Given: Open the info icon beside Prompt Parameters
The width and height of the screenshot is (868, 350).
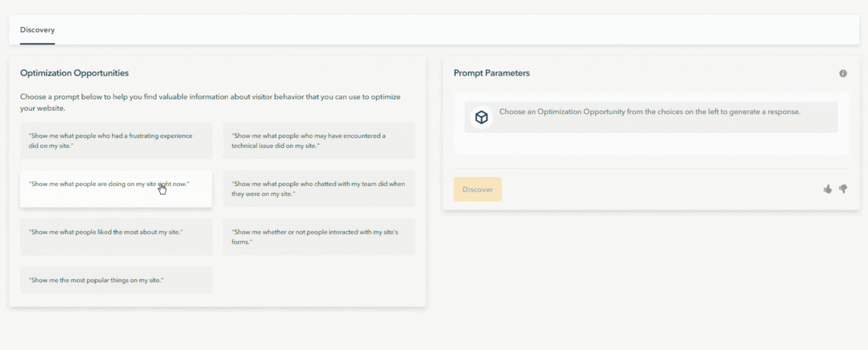Looking at the screenshot, I should coord(843,73).
